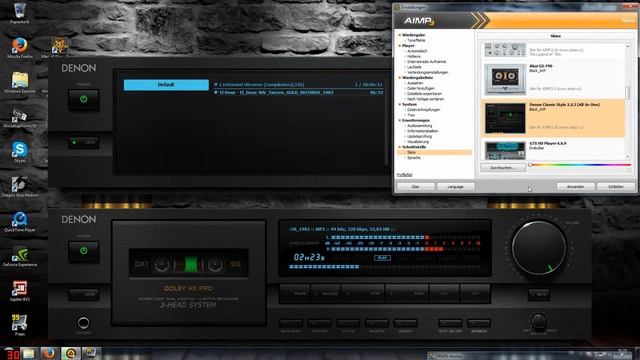Open the Fraps desktop shortcut

pyautogui.click(x=20, y=324)
